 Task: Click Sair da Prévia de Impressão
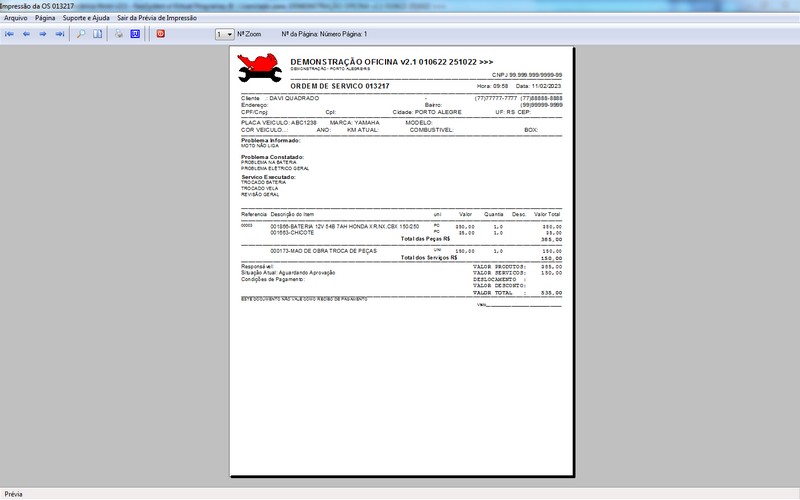coord(157,18)
